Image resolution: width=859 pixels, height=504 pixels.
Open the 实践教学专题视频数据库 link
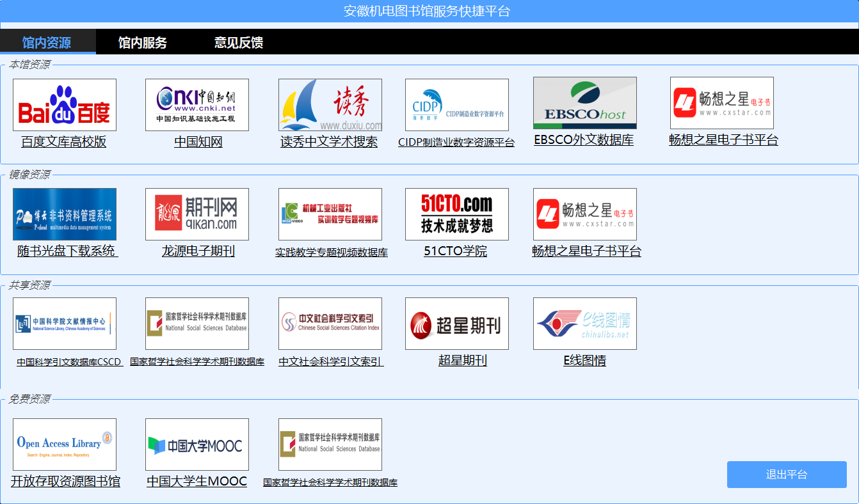pyautogui.click(x=332, y=253)
